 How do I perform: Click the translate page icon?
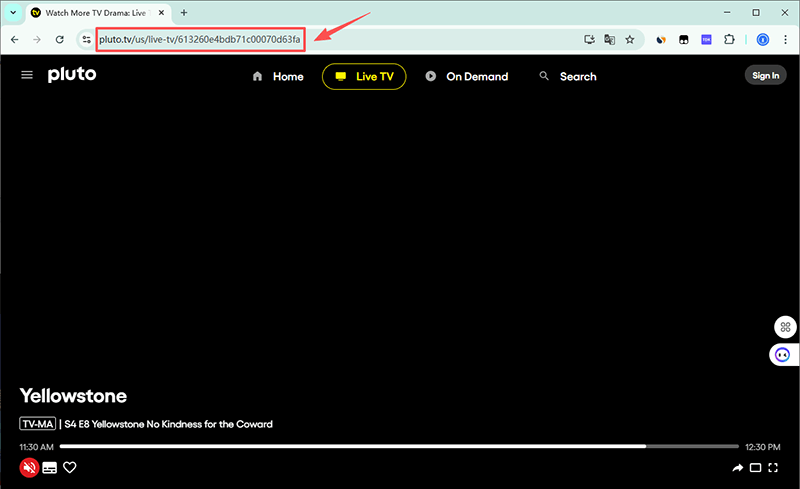[x=609, y=39]
